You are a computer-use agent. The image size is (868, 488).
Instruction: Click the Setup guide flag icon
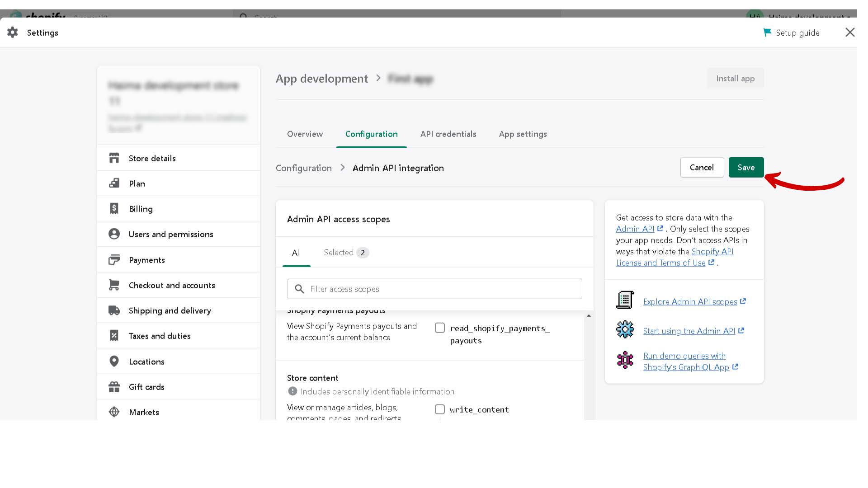click(767, 33)
